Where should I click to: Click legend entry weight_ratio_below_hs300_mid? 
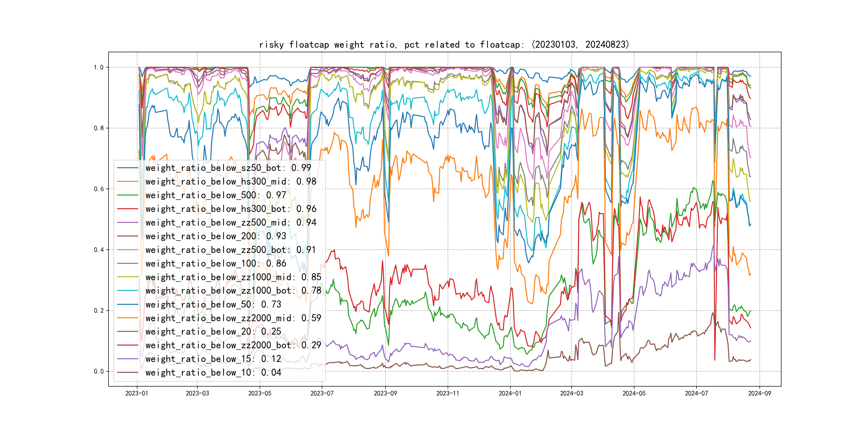coord(231,182)
